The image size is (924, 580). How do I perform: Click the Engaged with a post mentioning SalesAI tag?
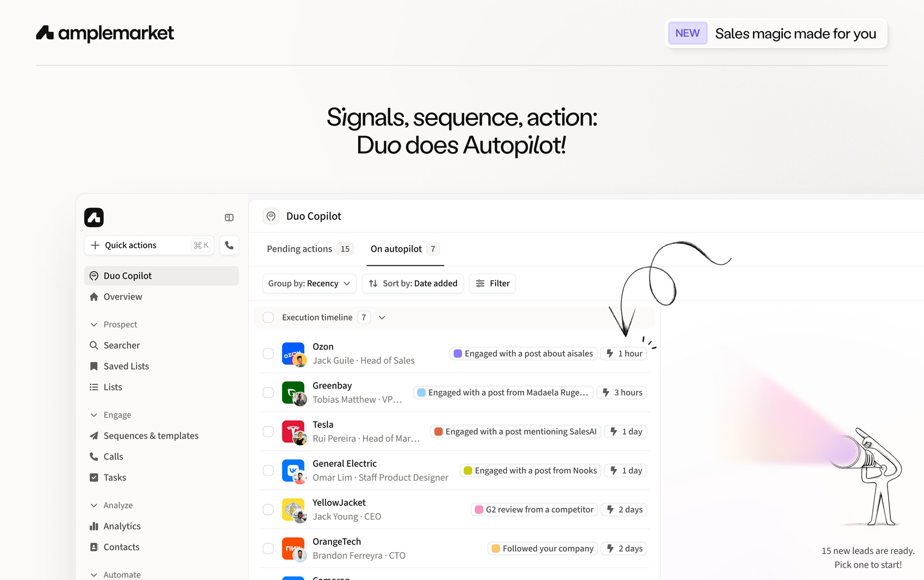tap(516, 432)
